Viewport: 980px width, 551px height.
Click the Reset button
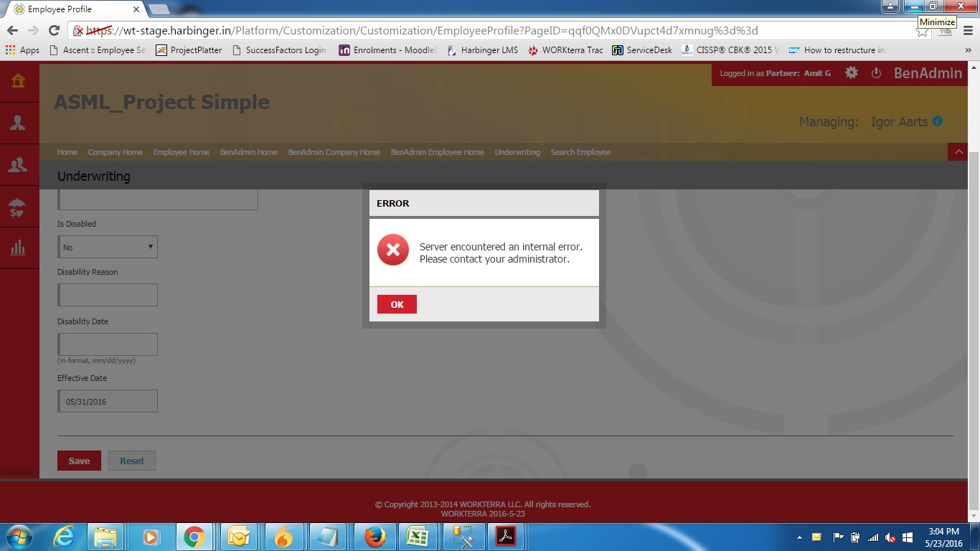tap(132, 461)
